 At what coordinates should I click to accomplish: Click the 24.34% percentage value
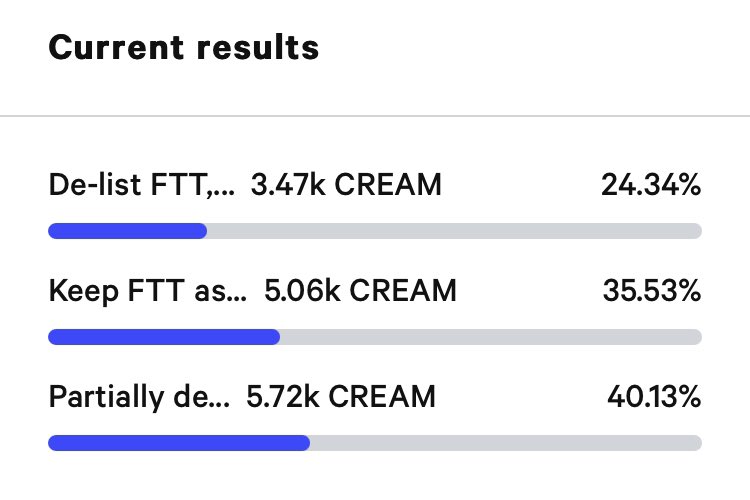coord(651,185)
